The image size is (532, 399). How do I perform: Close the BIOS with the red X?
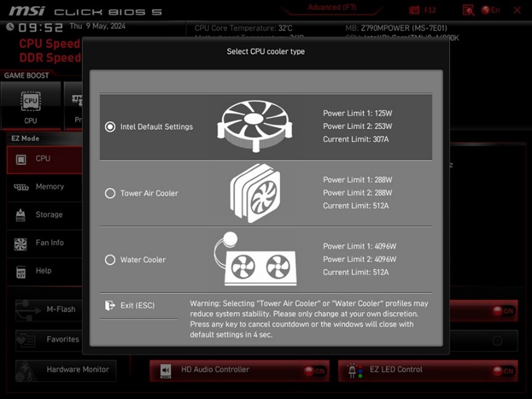(x=517, y=10)
